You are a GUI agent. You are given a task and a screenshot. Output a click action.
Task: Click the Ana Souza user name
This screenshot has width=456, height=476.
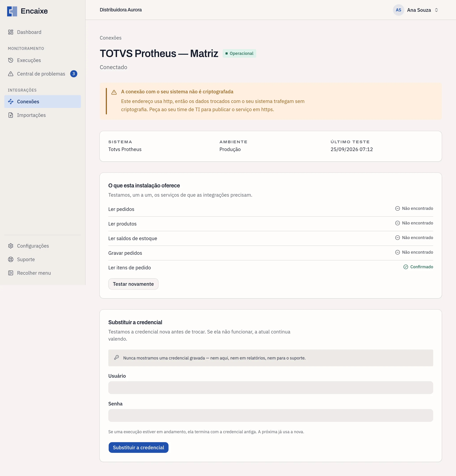click(419, 10)
